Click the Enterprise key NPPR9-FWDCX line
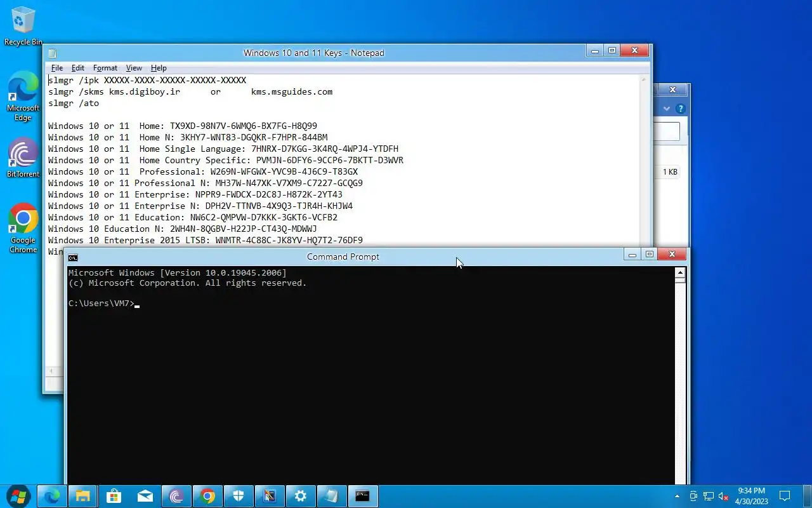This screenshot has width=812, height=508. click(195, 195)
